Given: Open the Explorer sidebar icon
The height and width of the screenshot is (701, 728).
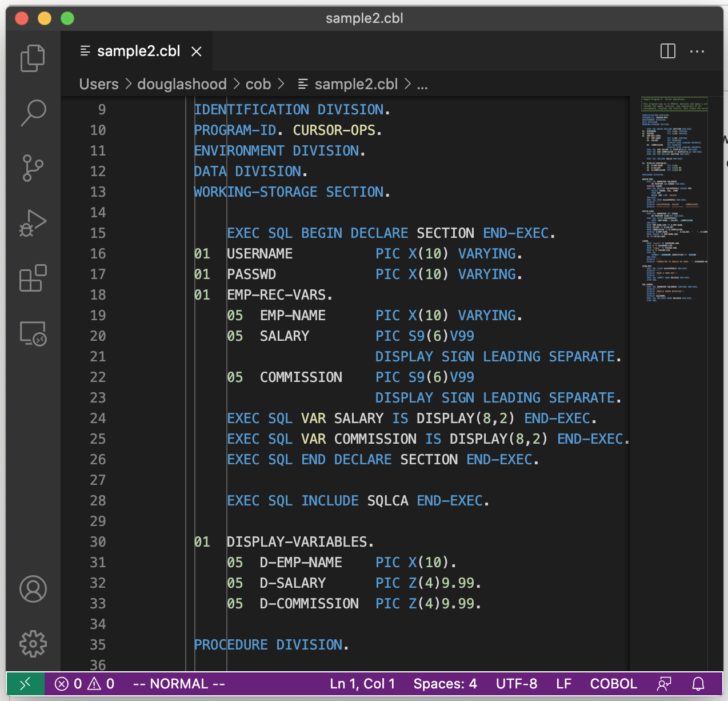Looking at the screenshot, I should [33, 57].
